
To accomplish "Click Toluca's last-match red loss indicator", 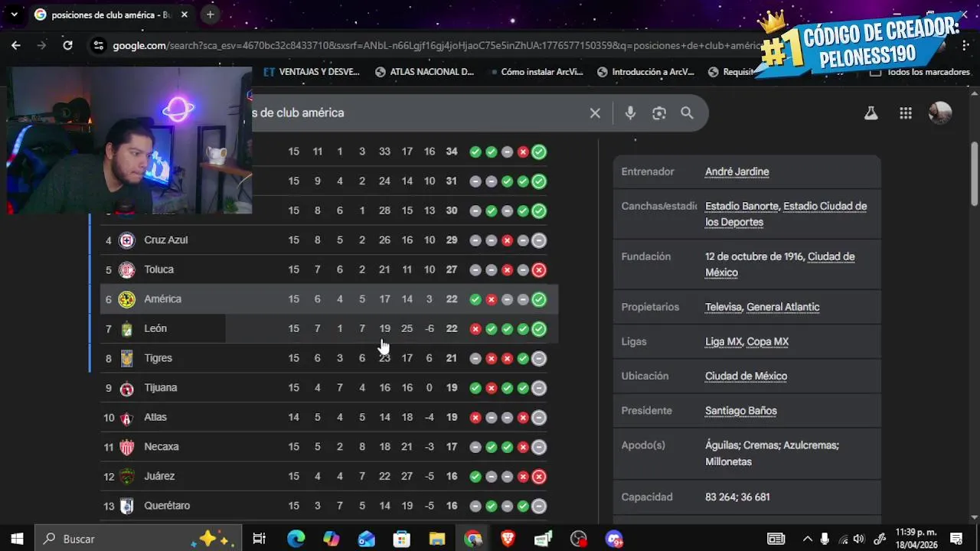I will 539,269.
